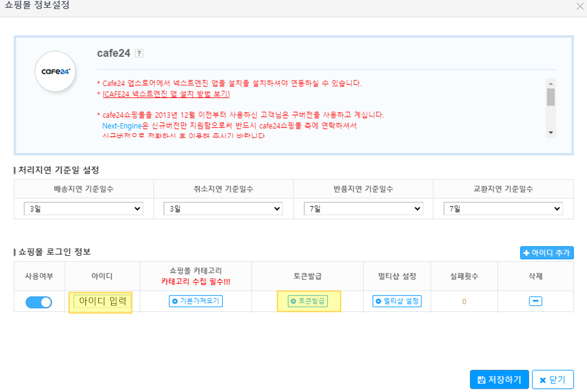
Task: Click the Next-Engine link text
Action: [x=122, y=126]
